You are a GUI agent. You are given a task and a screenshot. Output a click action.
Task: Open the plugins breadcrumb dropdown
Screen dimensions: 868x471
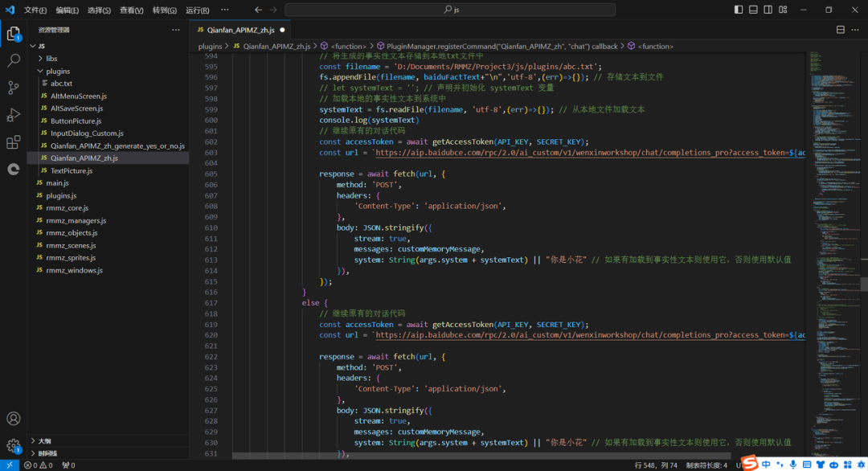pyautogui.click(x=210, y=47)
